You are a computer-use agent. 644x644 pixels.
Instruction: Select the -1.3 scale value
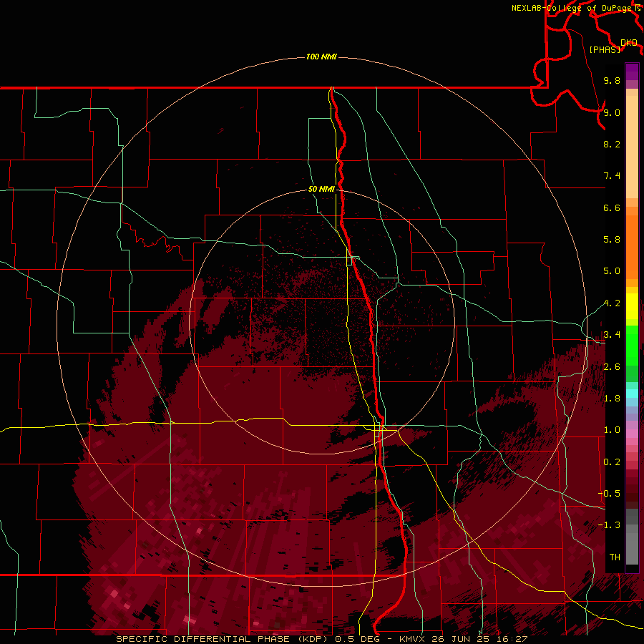pyautogui.click(x=609, y=525)
